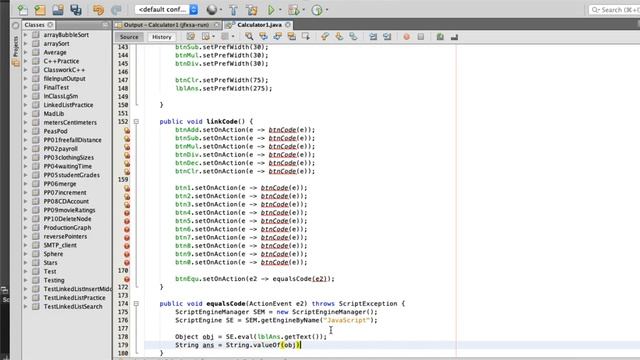The image size is (640, 360).
Task: Select the metersCentimeters project
Action: [70, 122]
